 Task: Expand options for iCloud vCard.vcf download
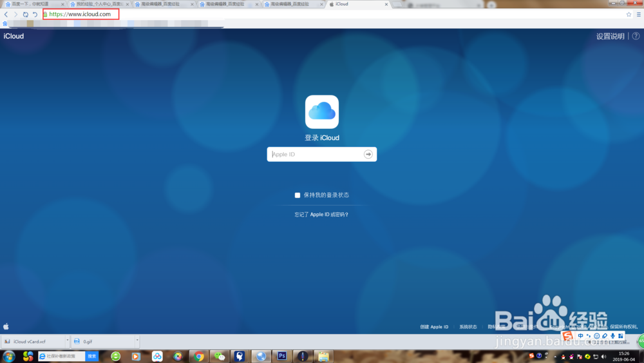pyautogui.click(x=68, y=341)
